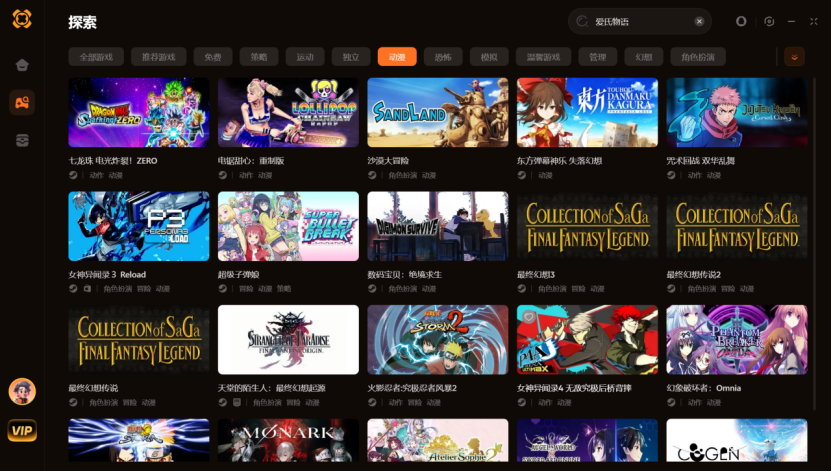Click the title 最终幻想传说
831x471 pixels.
pyautogui.click(x=93, y=388)
